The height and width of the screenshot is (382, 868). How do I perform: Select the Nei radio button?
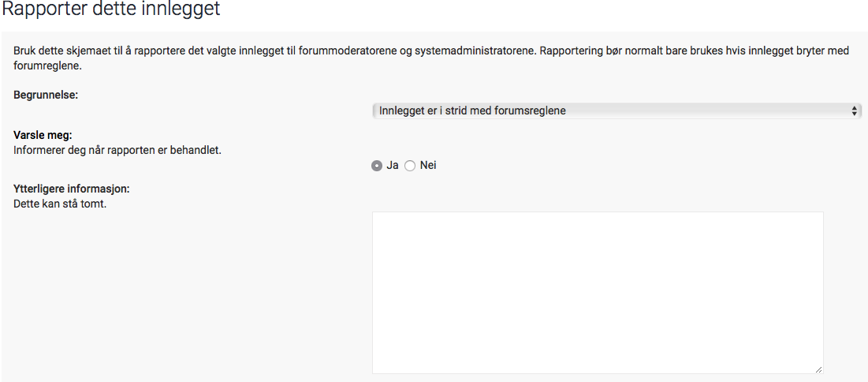point(410,166)
